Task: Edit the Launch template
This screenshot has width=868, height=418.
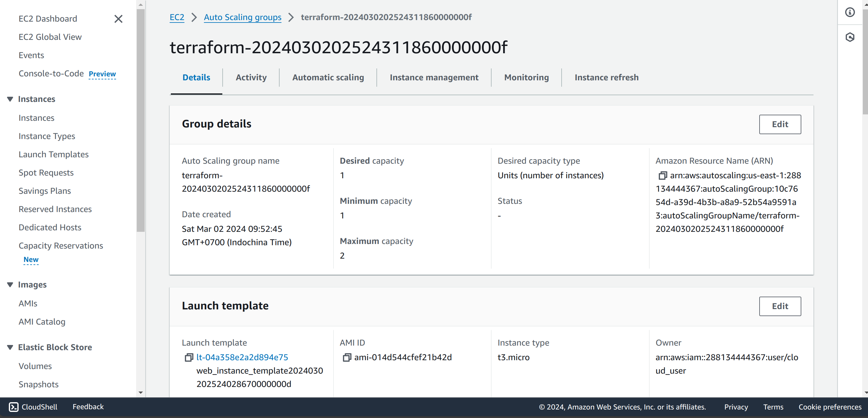Action: [x=780, y=306]
